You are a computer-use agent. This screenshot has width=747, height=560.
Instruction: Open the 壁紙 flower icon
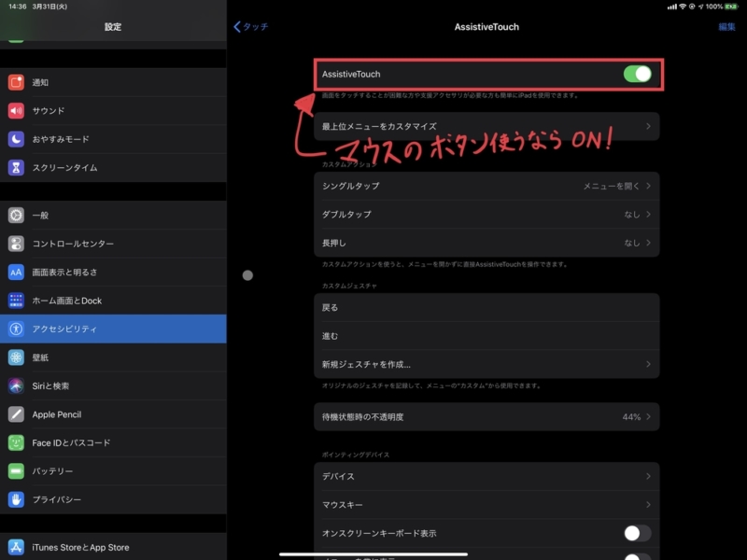click(16, 357)
